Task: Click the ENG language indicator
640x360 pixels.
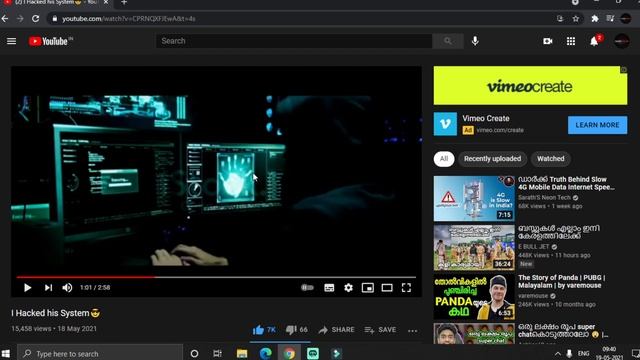Action: [x=584, y=353]
